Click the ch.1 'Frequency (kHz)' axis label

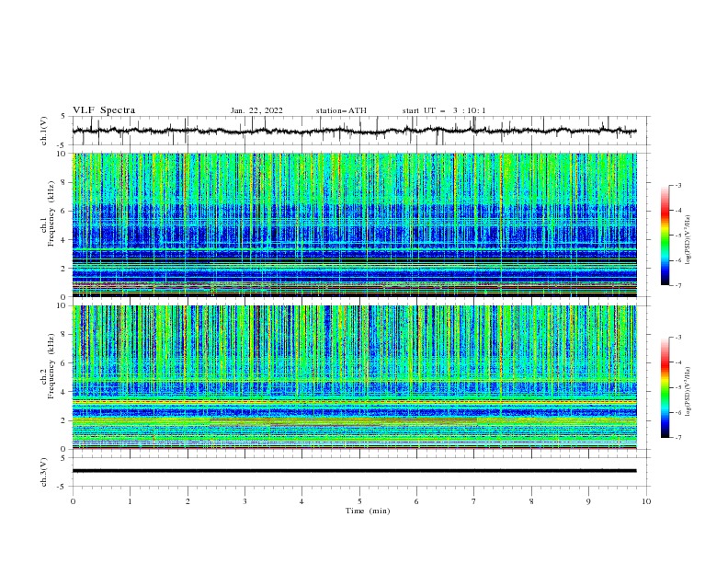pos(51,214)
